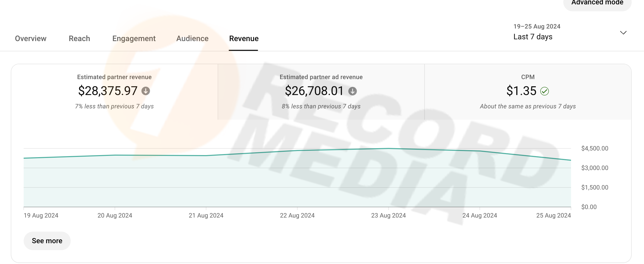Click the green checkmark icon beside CPM value
644x264 pixels.
[544, 91]
